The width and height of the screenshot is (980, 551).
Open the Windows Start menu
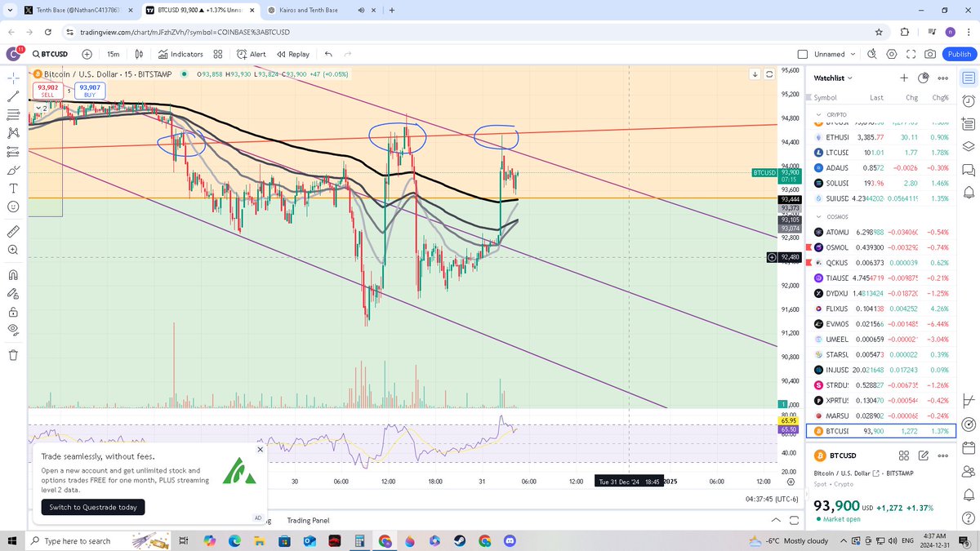pos(12,540)
